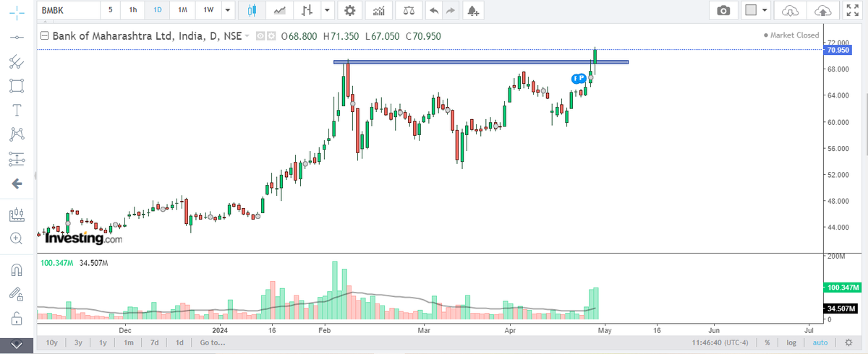
Task: Set range to 3y
Action: coord(78,342)
